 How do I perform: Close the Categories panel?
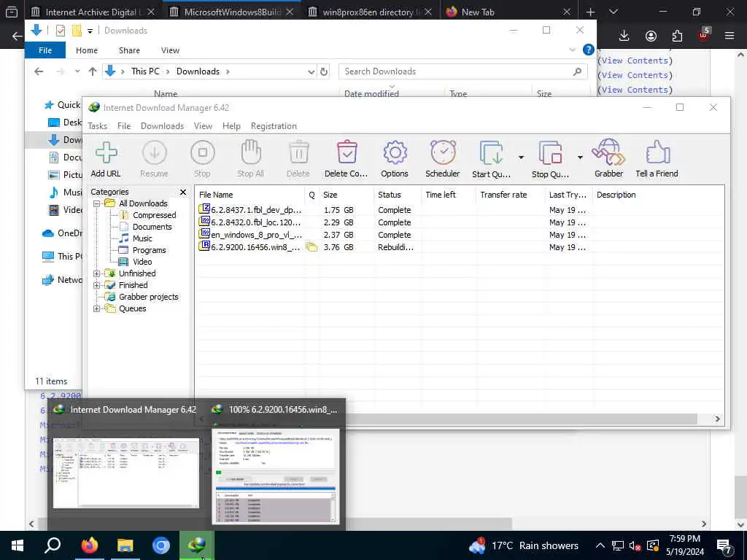[x=183, y=192]
